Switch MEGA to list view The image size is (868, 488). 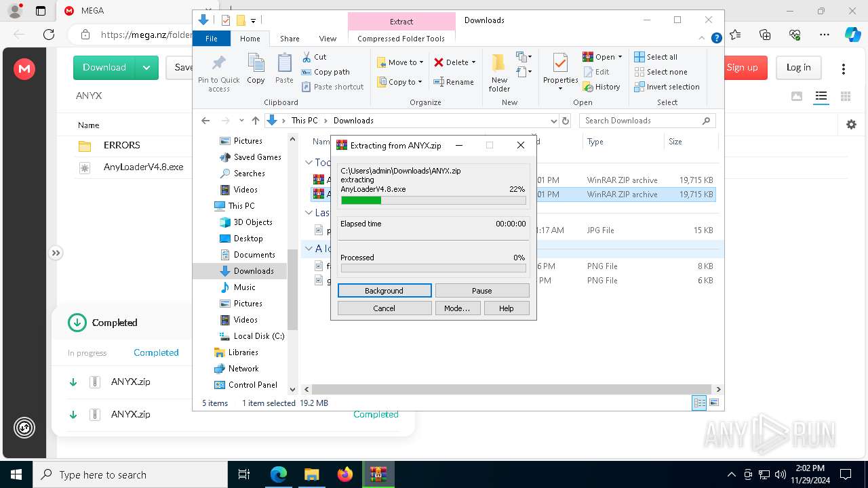[x=821, y=96]
